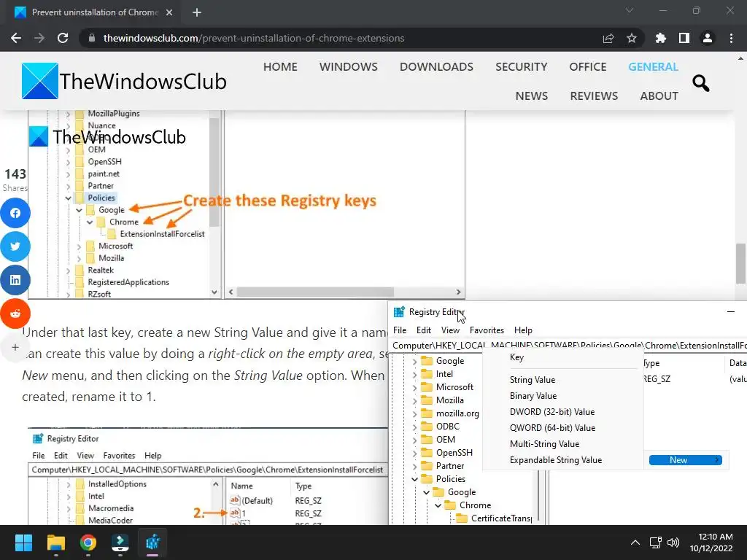Image resolution: width=747 pixels, height=560 pixels.
Task: Expand the Mozilla key in Registry Editor
Action: (414, 400)
